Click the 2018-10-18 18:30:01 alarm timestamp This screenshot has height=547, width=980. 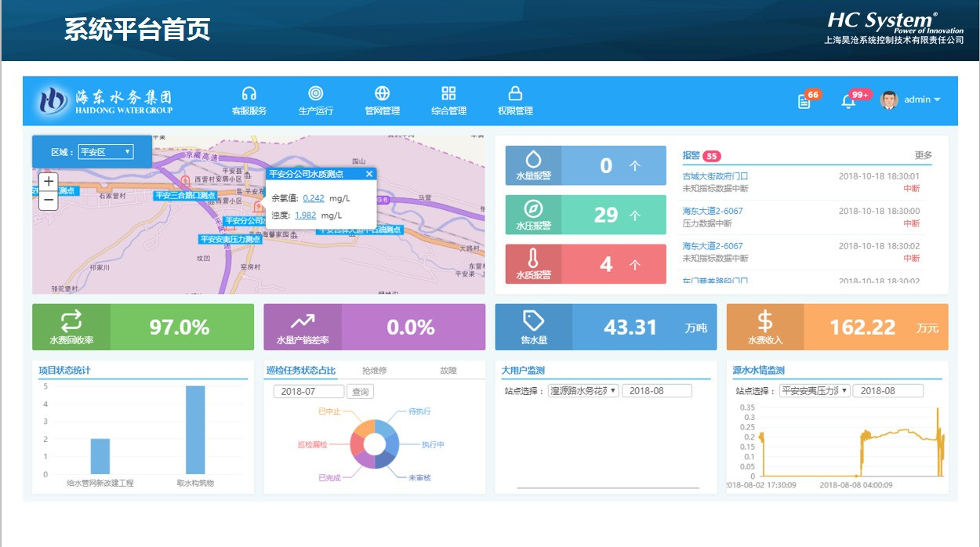click(879, 176)
